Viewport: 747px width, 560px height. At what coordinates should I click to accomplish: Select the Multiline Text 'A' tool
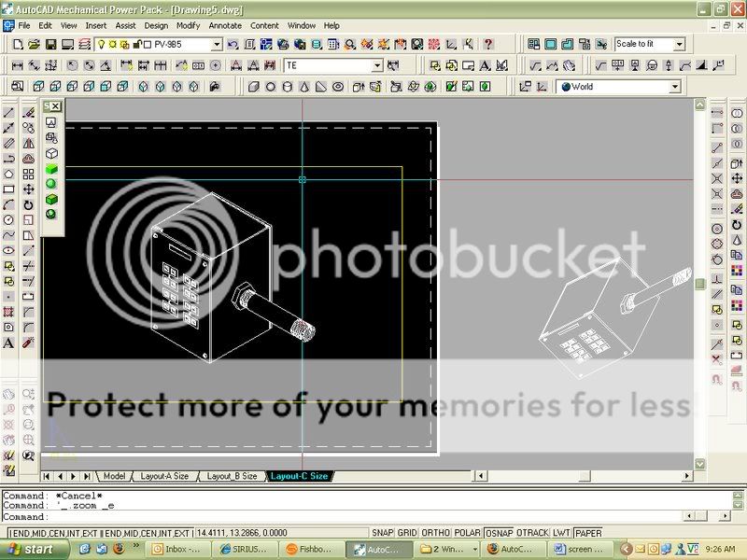[9, 343]
